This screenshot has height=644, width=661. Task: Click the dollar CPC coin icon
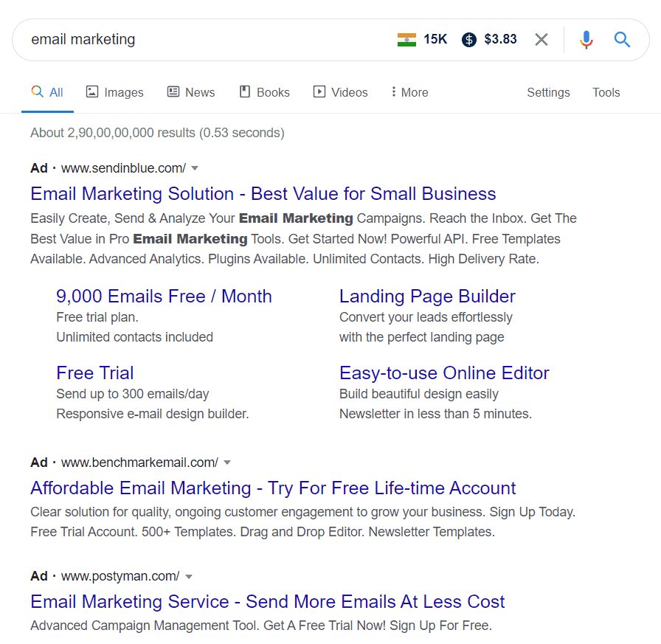coord(468,40)
